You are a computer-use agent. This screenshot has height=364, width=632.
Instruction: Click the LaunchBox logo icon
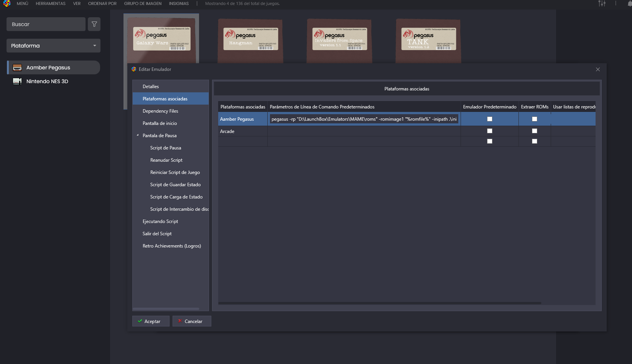tap(7, 3)
